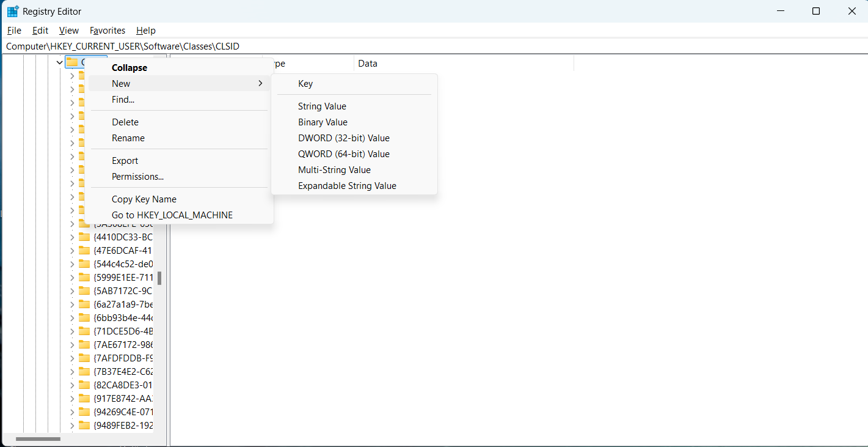
Task: Click the Registry Editor app icon in title bar
Action: pos(12,11)
